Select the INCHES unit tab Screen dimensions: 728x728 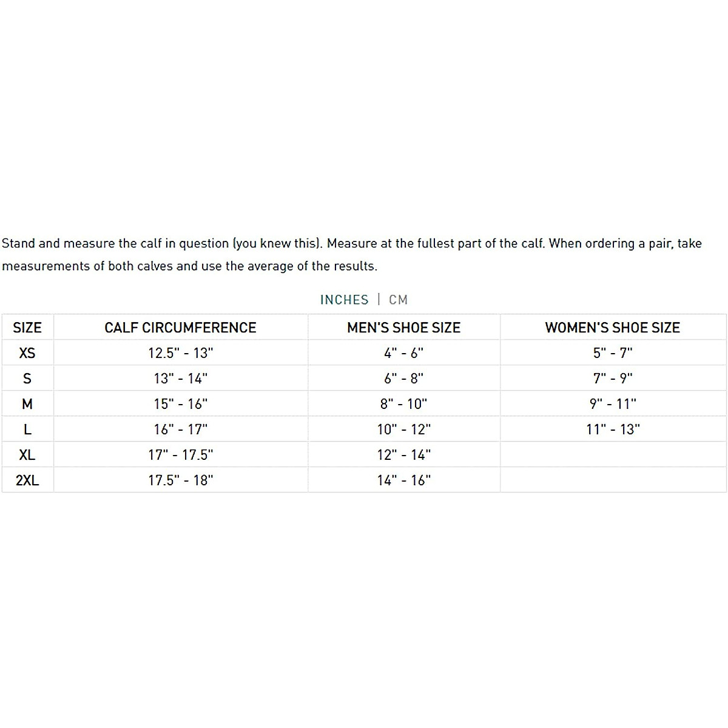coord(344,300)
